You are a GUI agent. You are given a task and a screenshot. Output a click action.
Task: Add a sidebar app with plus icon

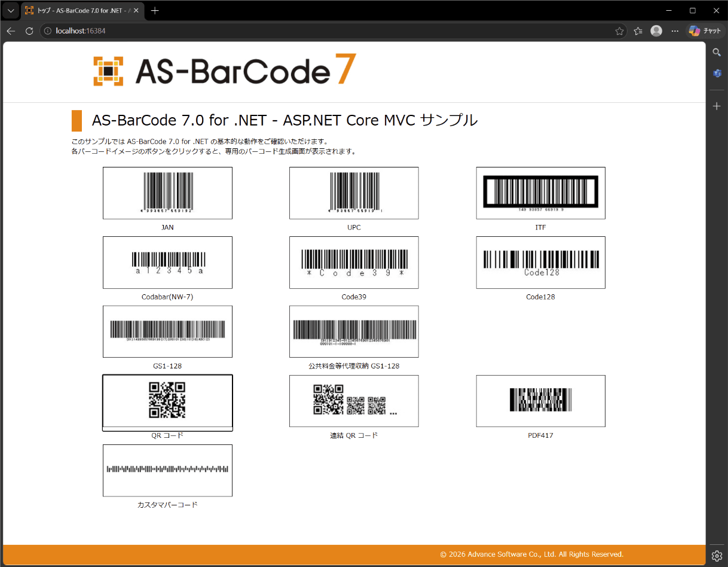pos(717,106)
